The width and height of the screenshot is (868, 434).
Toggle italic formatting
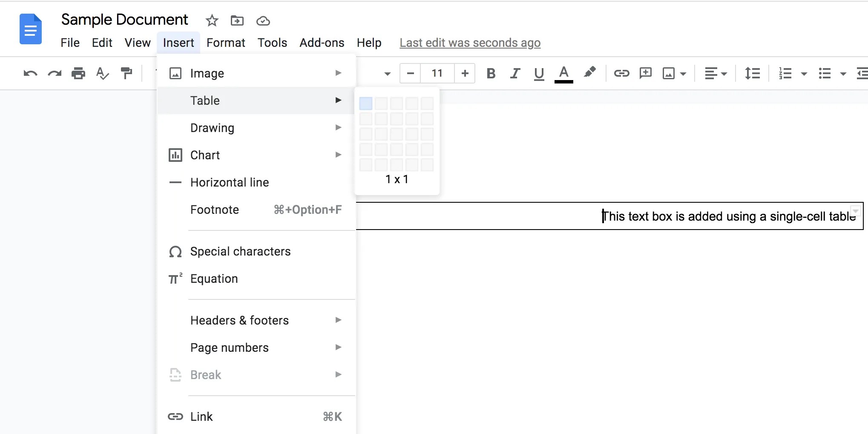pos(514,73)
